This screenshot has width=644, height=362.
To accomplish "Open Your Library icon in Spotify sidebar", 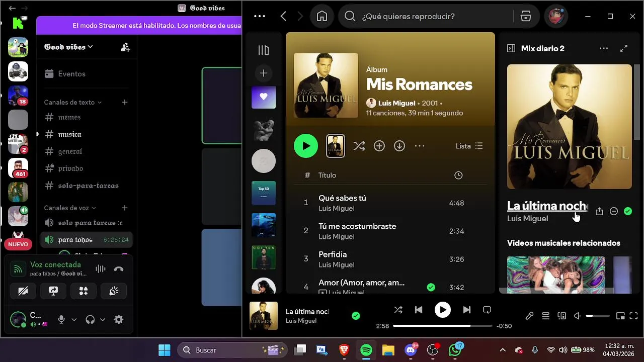I will point(264,50).
